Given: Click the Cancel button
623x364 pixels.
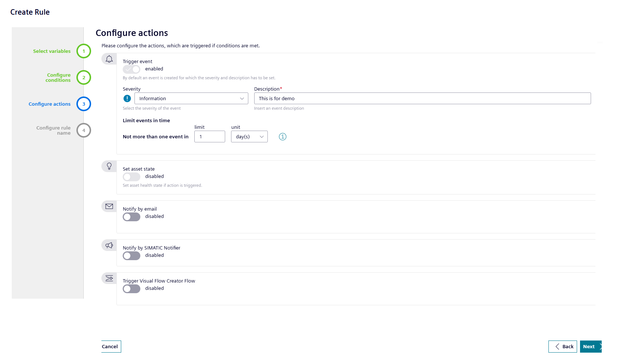Looking at the screenshot, I should coord(110,346).
